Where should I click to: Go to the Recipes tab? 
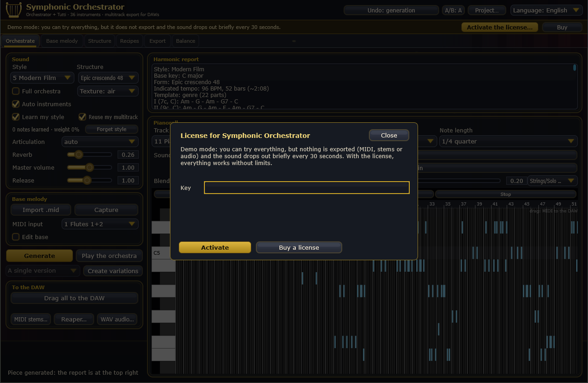pos(130,41)
